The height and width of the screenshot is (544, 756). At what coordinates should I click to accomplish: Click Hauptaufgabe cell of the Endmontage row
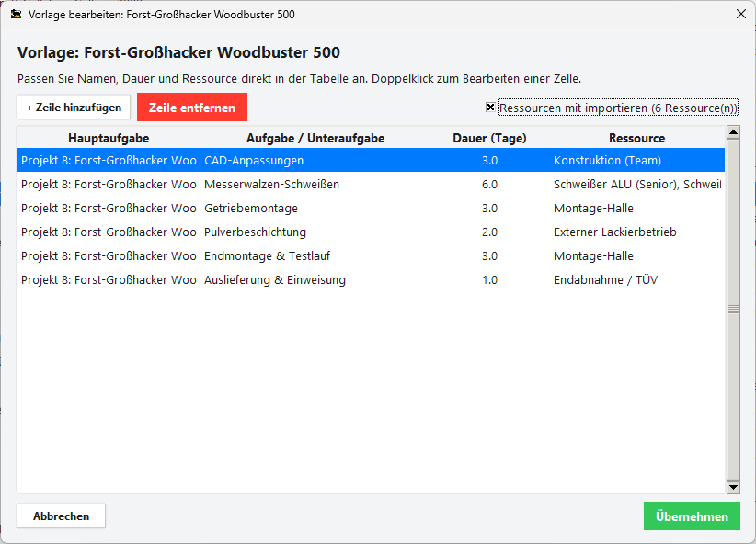(x=109, y=255)
